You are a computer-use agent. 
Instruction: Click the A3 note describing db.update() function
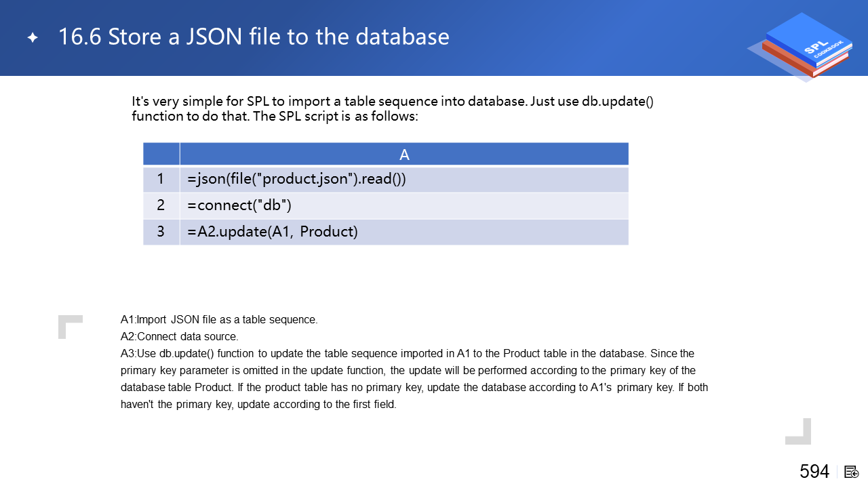click(407, 354)
